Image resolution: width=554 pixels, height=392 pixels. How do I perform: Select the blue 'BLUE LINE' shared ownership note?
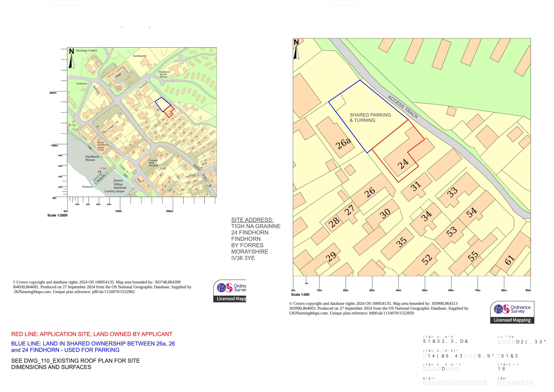pos(93,347)
